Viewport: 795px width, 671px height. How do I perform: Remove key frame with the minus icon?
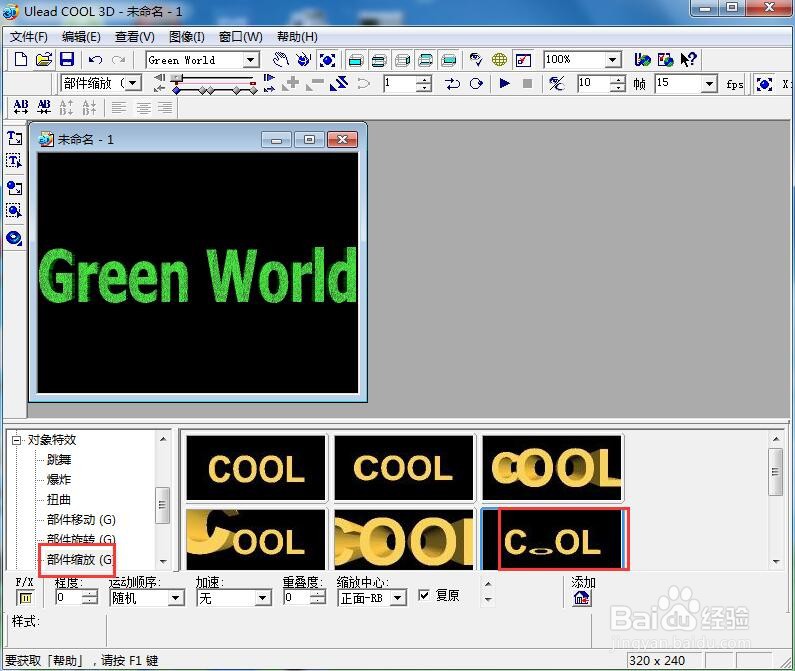pos(315,84)
